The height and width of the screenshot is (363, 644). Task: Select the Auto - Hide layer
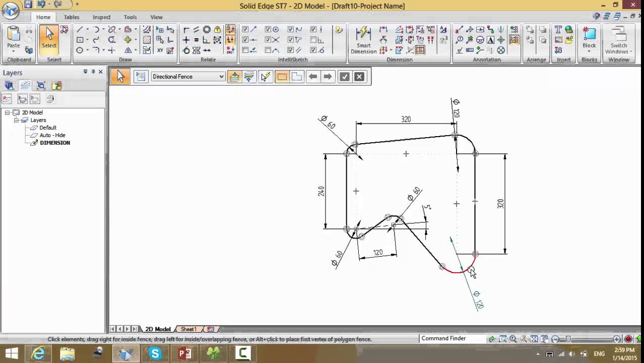coord(52,135)
